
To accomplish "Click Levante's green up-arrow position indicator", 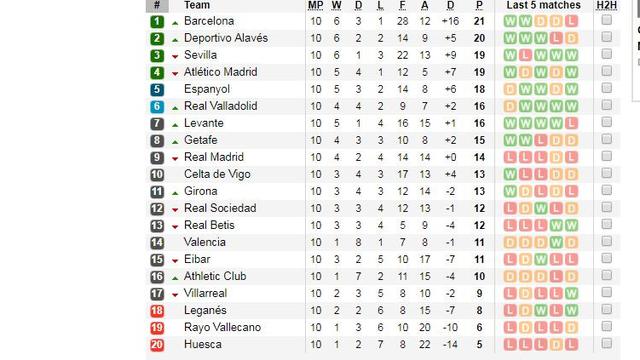I will pos(175,124).
